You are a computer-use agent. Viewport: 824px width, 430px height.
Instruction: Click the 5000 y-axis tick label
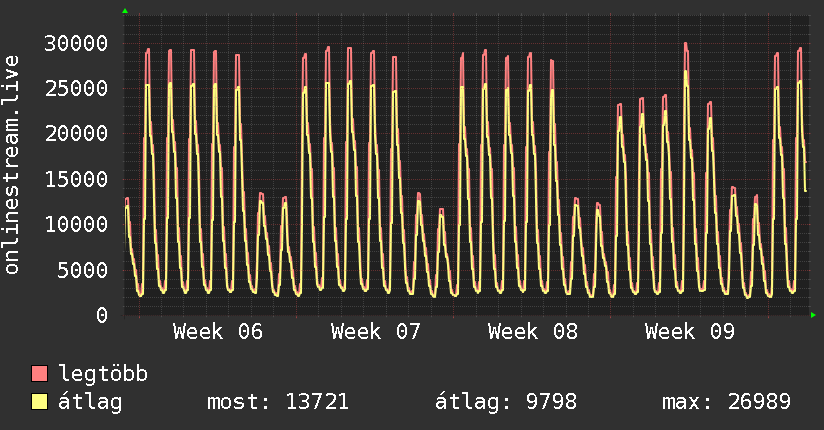click(x=83, y=270)
